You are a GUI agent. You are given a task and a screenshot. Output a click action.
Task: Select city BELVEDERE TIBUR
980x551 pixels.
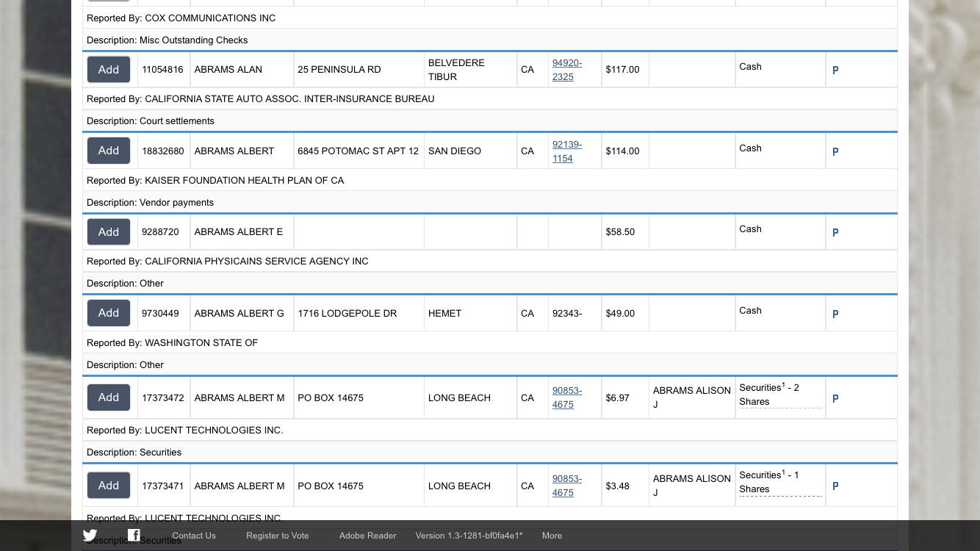[x=456, y=70]
